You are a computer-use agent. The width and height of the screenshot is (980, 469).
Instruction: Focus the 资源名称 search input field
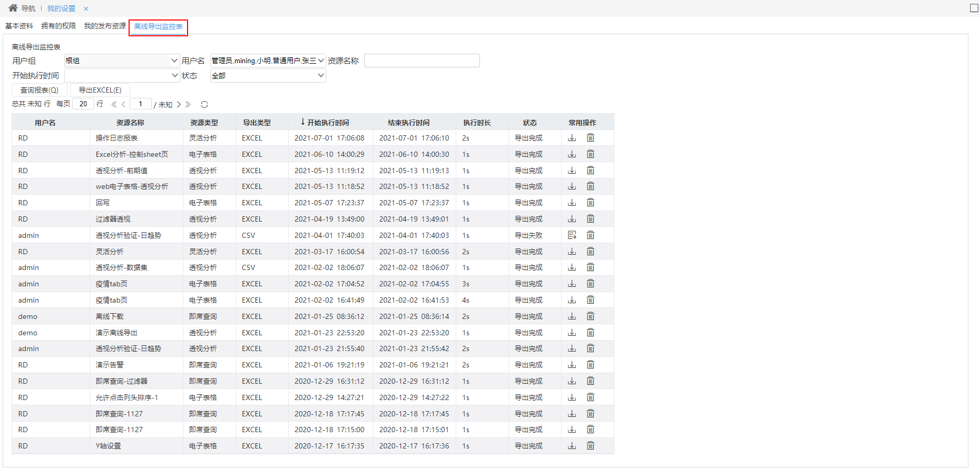pos(422,61)
